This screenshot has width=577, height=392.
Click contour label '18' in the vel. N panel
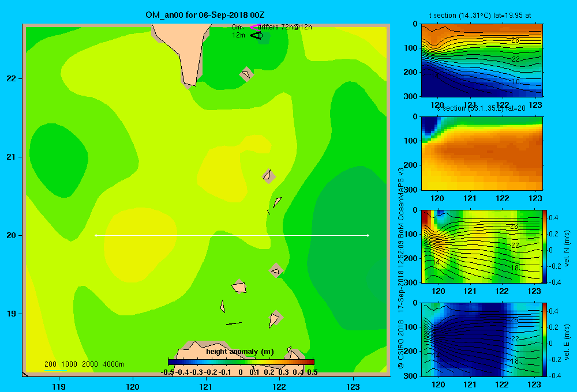pyautogui.click(x=515, y=267)
